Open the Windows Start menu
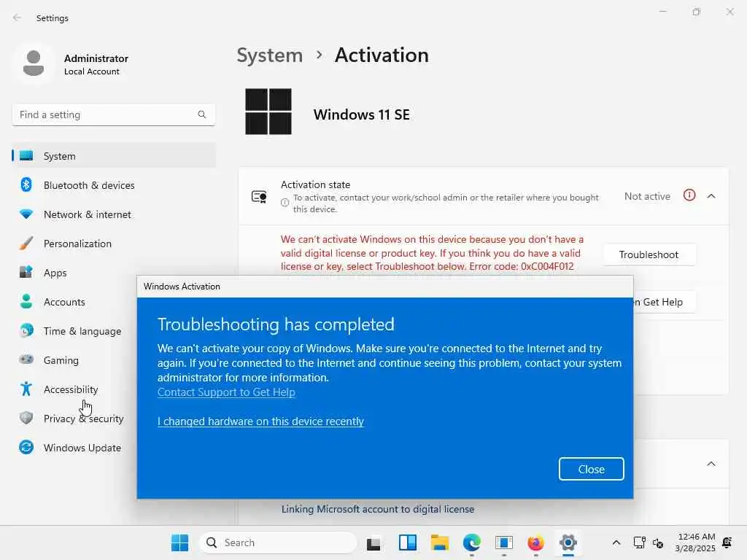Image resolution: width=747 pixels, height=560 pixels. click(x=179, y=542)
